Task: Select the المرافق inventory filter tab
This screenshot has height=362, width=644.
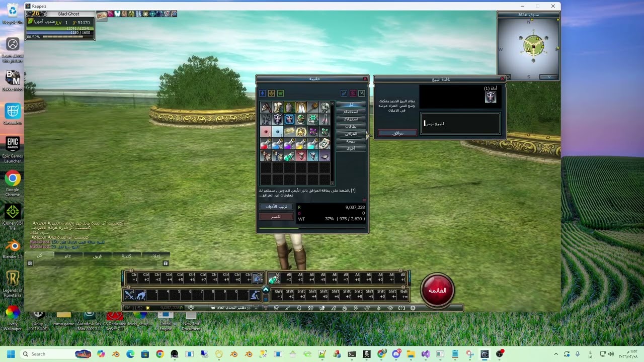Action: pyautogui.click(x=351, y=134)
